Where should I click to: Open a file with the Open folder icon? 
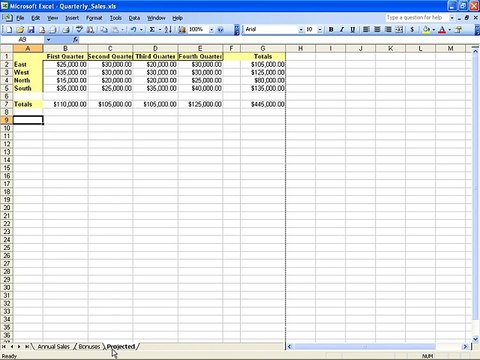(x=20, y=30)
